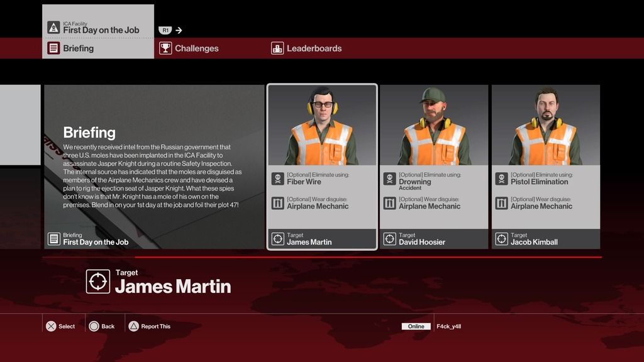This screenshot has width=644, height=362.
Task: Click the disguise icon on David Hoosier's card
Action: pyautogui.click(x=389, y=203)
